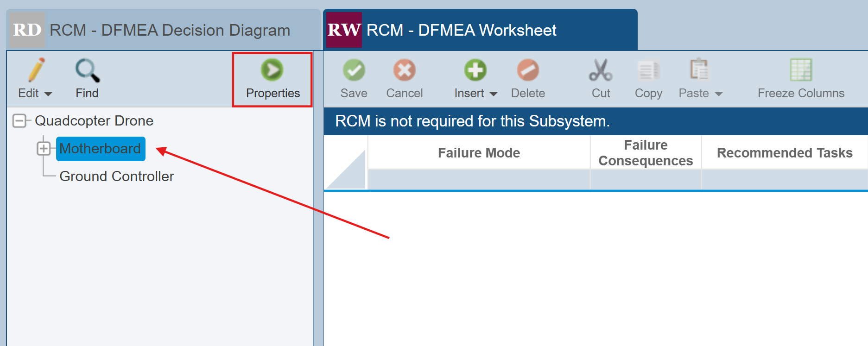The image size is (868, 346).
Task: Switch to the RCM - DFMEA Decision Diagram tab
Action: (164, 30)
